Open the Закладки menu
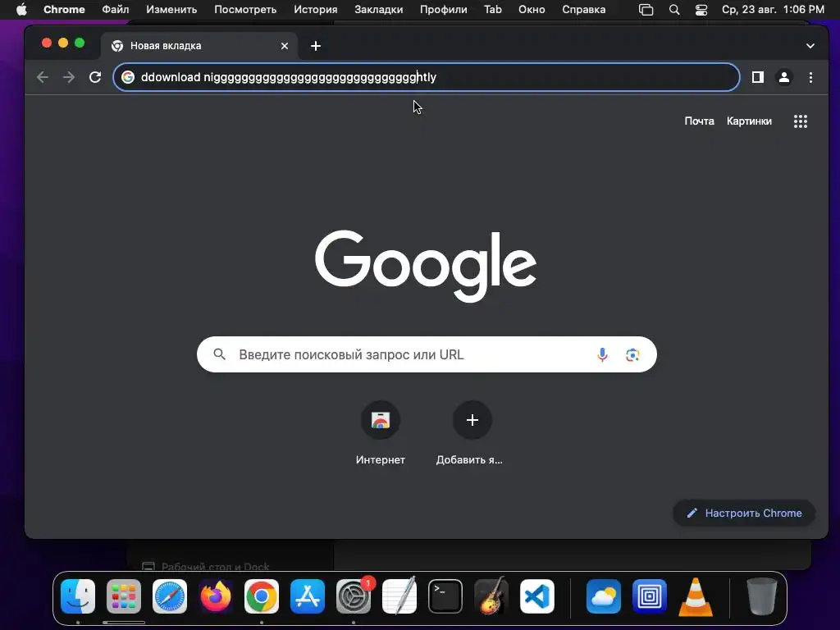 click(379, 10)
